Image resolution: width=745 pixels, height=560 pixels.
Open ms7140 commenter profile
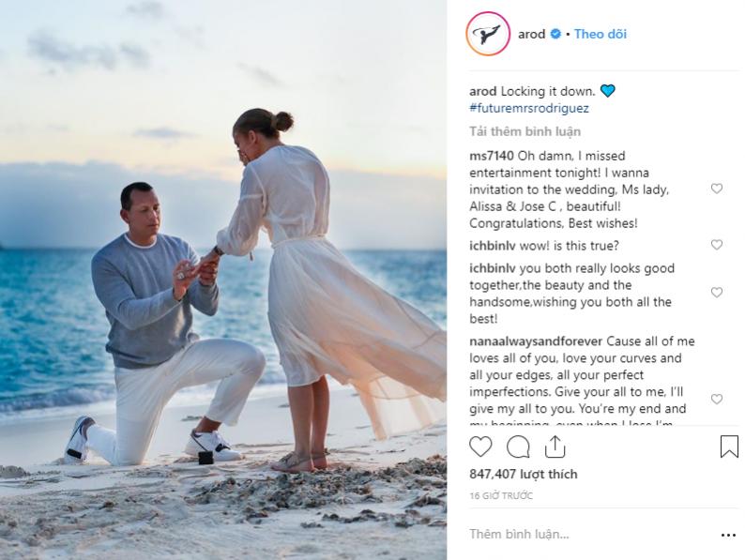click(492, 156)
